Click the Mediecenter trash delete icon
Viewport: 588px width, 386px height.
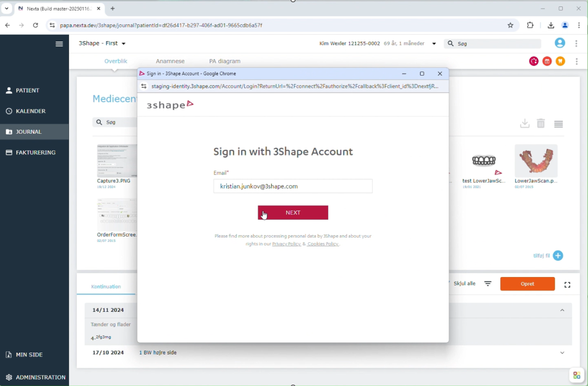[541, 124]
